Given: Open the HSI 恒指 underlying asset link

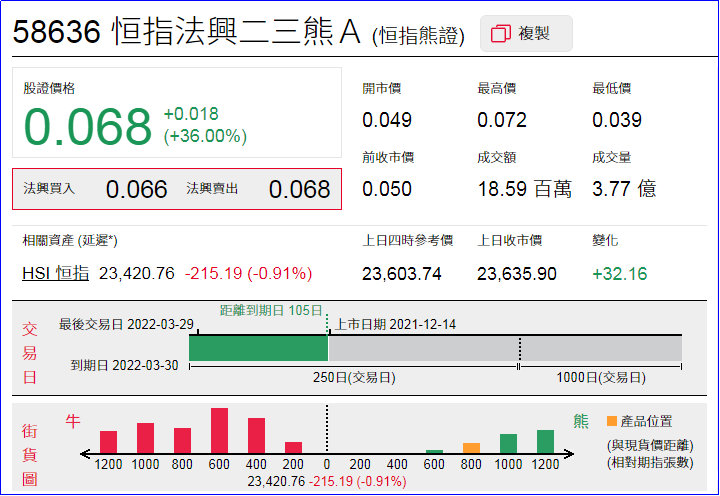Looking at the screenshot, I should 55,273.
